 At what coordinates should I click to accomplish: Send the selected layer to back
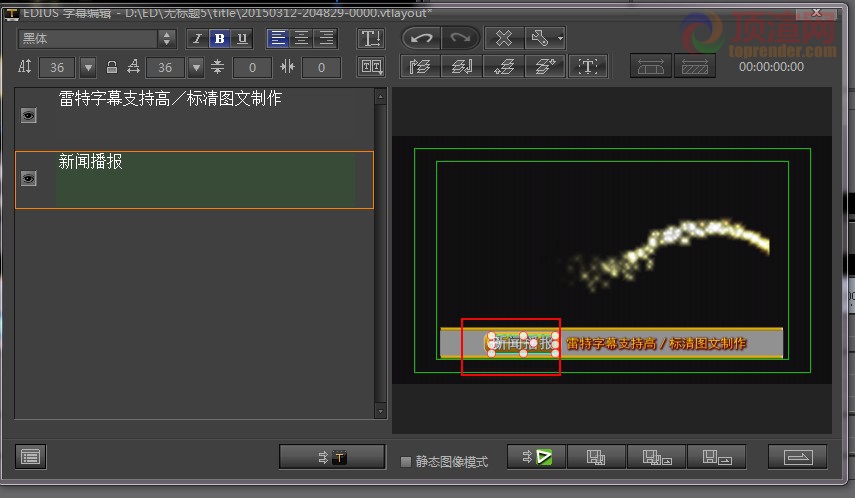tap(462, 67)
